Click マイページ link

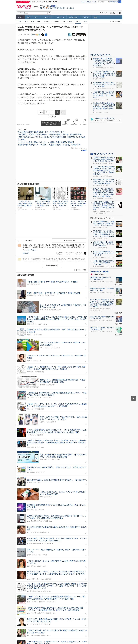[103, 13]
